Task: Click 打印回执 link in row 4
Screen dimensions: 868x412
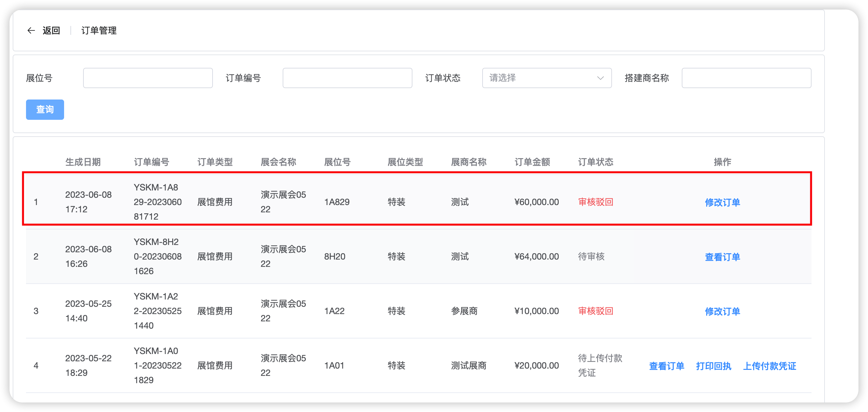Action: pos(714,366)
